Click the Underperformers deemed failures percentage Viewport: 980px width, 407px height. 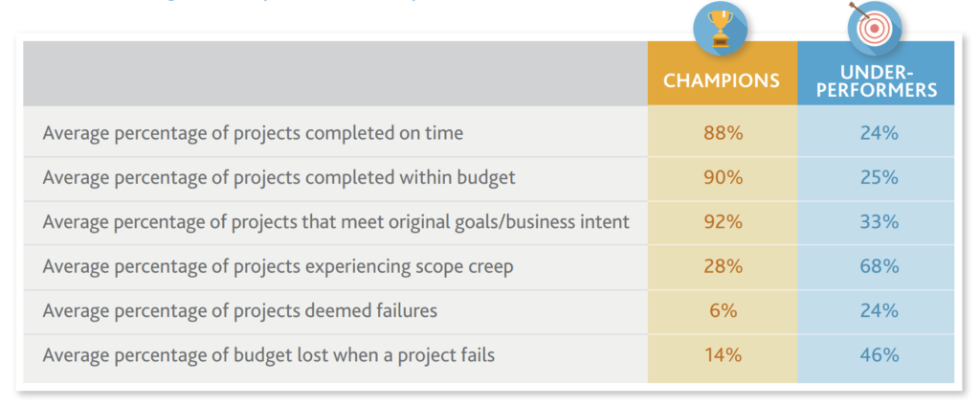coord(879,310)
